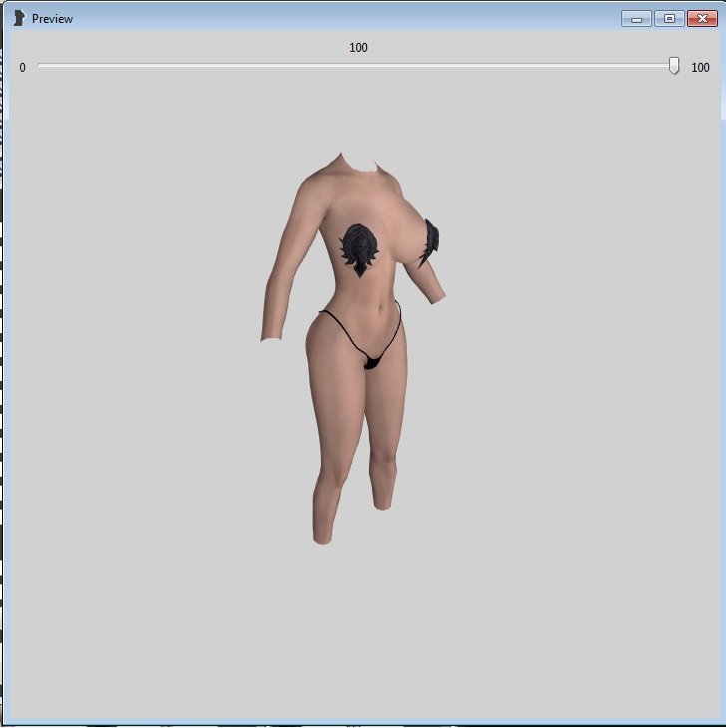Minimize the Preview window

(636, 19)
